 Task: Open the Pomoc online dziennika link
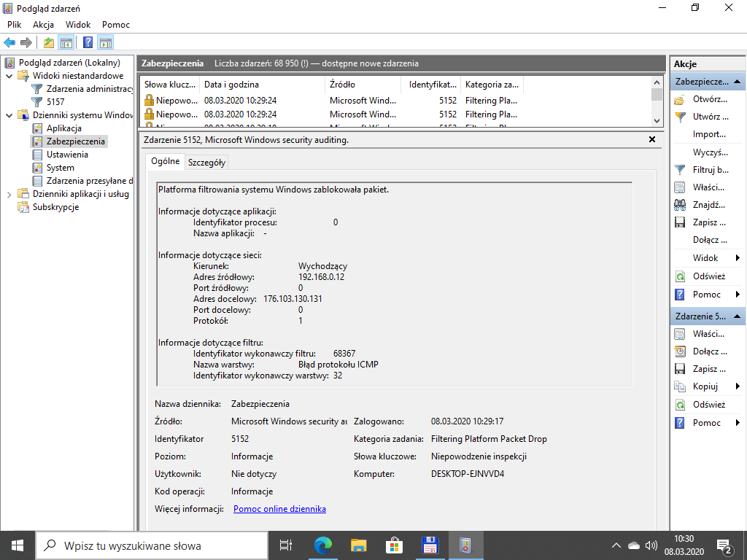tap(279, 509)
